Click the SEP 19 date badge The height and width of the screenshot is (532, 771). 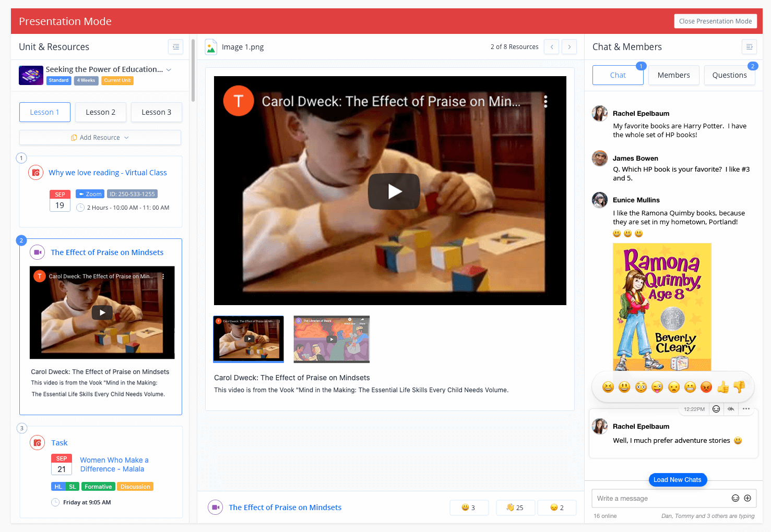pos(60,201)
